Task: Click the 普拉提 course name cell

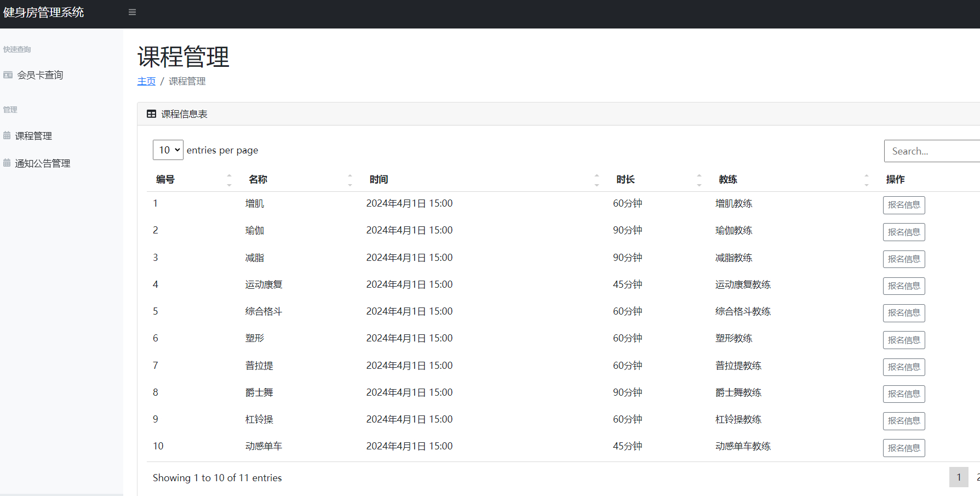Action: (259, 366)
